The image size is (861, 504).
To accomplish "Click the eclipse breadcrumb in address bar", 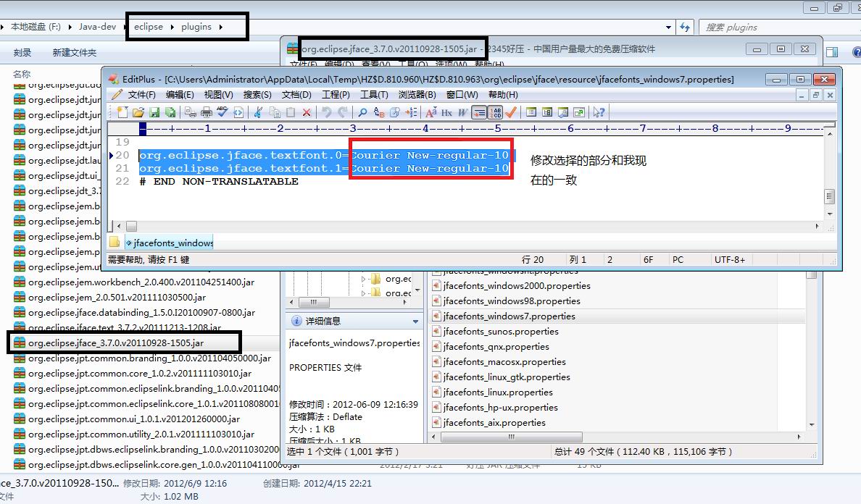I will [149, 27].
